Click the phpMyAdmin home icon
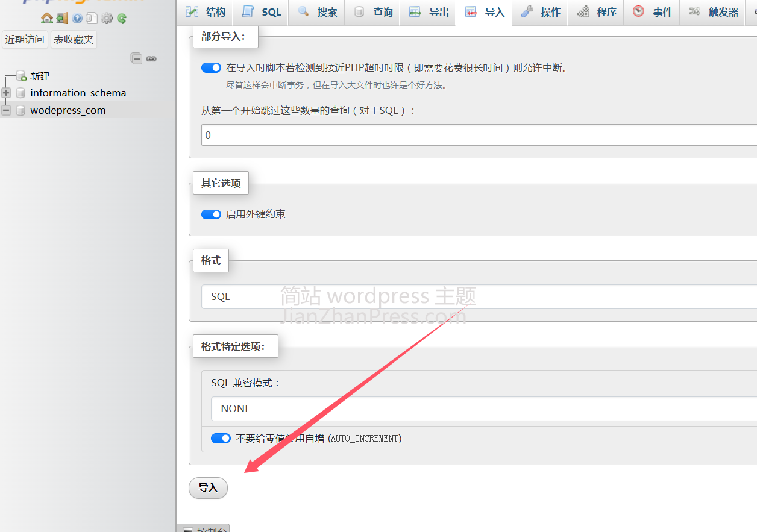Image resolution: width=757 pixels, height=532 pixels. click(46, 19)
